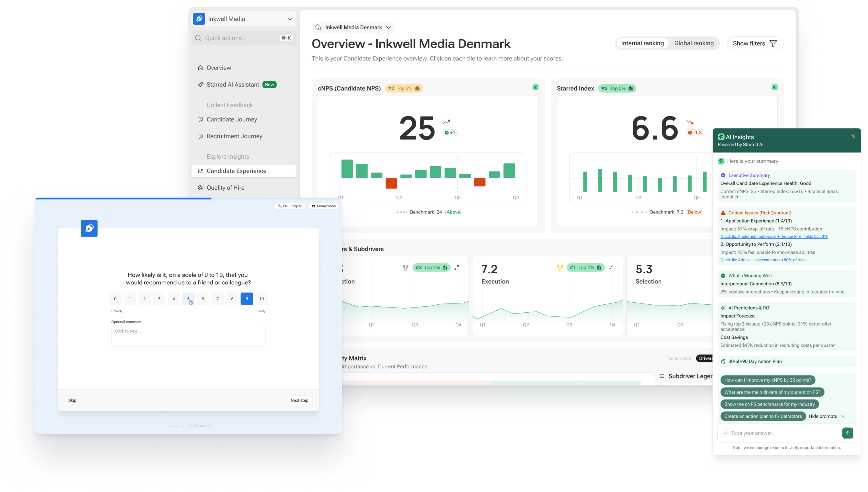The image size is (868, 492).
Task: Click the Subdriver Legend list icon
Action: click(x=662, y=376)
